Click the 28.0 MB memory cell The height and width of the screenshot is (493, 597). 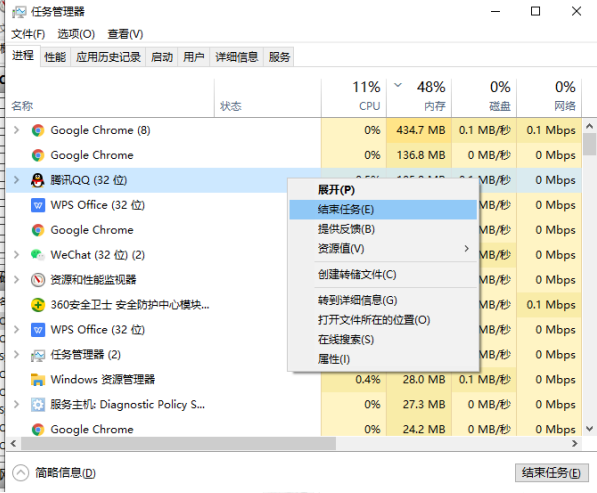tap(419, 380)
